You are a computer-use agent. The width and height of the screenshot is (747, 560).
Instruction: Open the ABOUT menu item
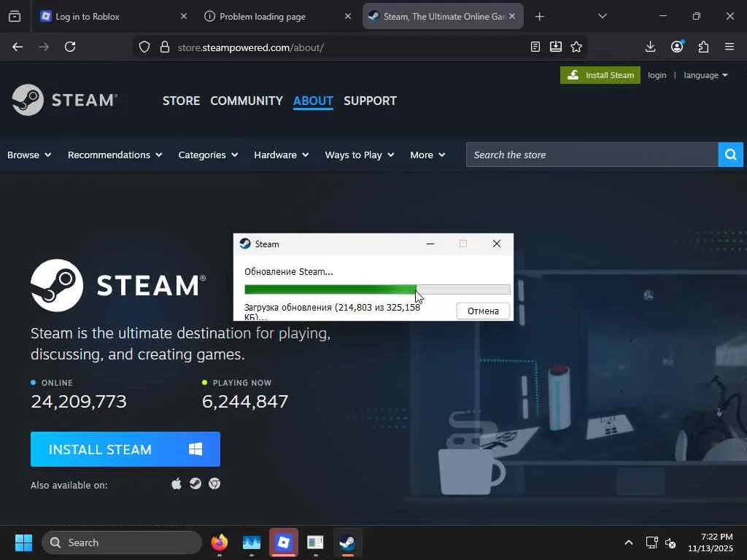[313, 101]
